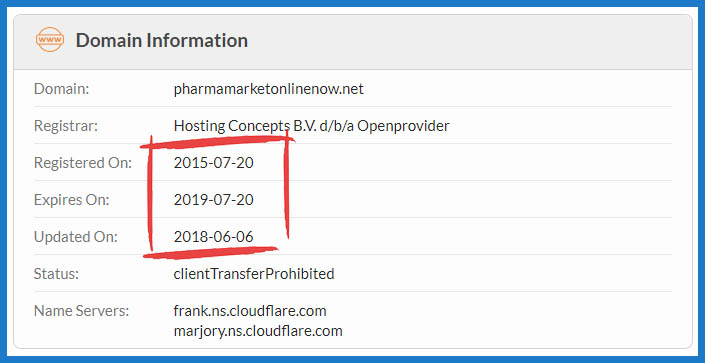Click the clientTransferProhibited status value
The image size is (705, 363).
[x=254, y=273]
